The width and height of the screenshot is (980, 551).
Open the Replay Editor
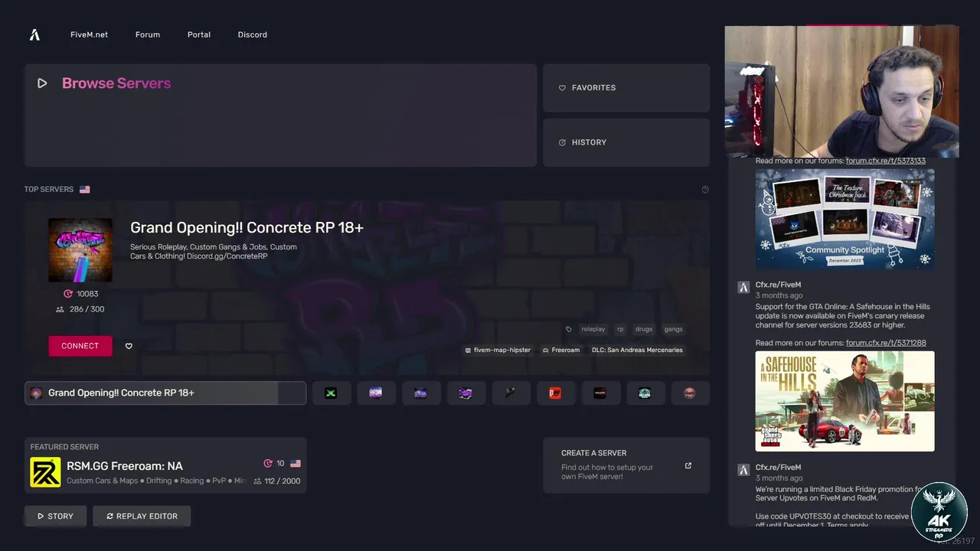142,517
